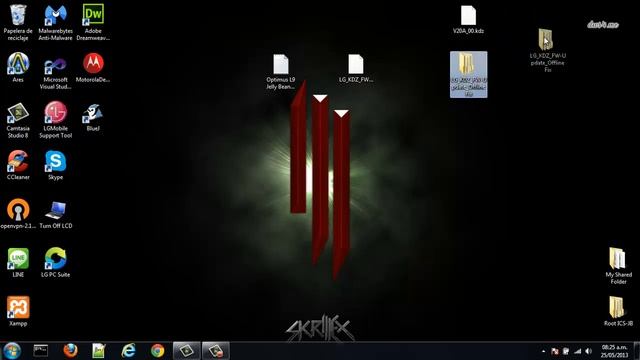Open Adobe Dreamweaver shortcut
This screenshot has height=360, width=640.
(93, 22)
